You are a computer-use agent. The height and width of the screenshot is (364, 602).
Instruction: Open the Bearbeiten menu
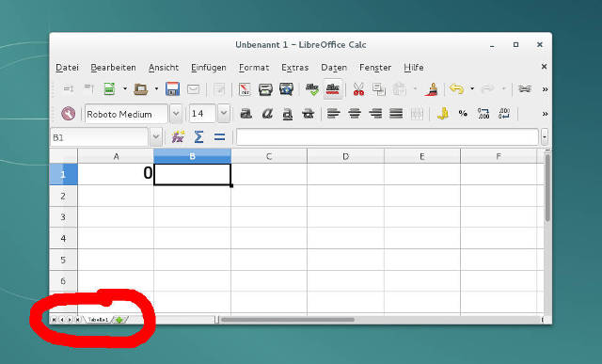click(x=113, y=68)
